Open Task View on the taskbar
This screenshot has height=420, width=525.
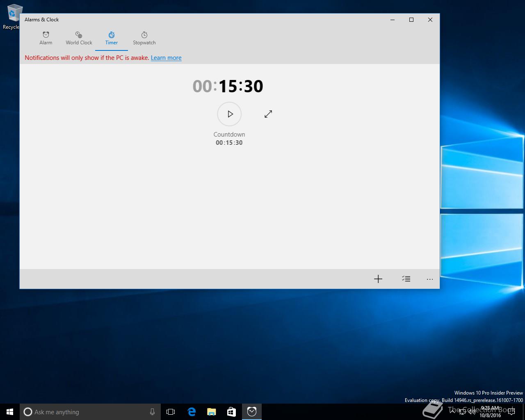tap(171, 412)
